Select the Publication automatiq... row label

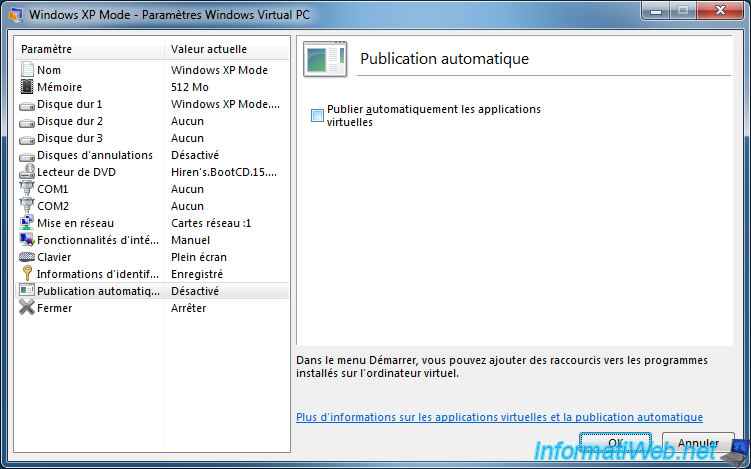98,291
